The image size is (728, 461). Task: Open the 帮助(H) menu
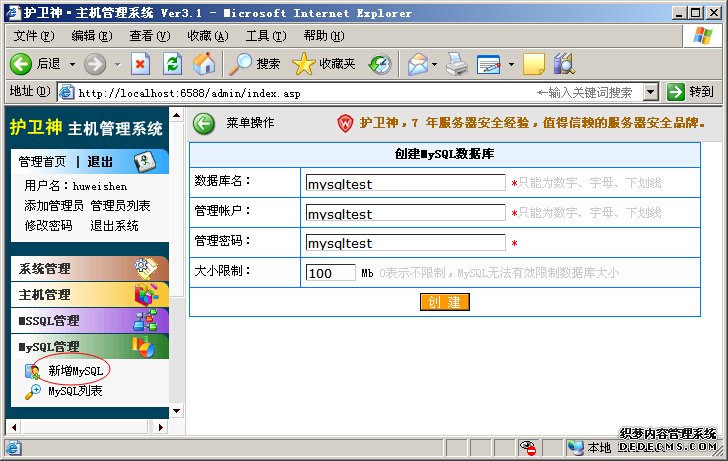(324, 36)
